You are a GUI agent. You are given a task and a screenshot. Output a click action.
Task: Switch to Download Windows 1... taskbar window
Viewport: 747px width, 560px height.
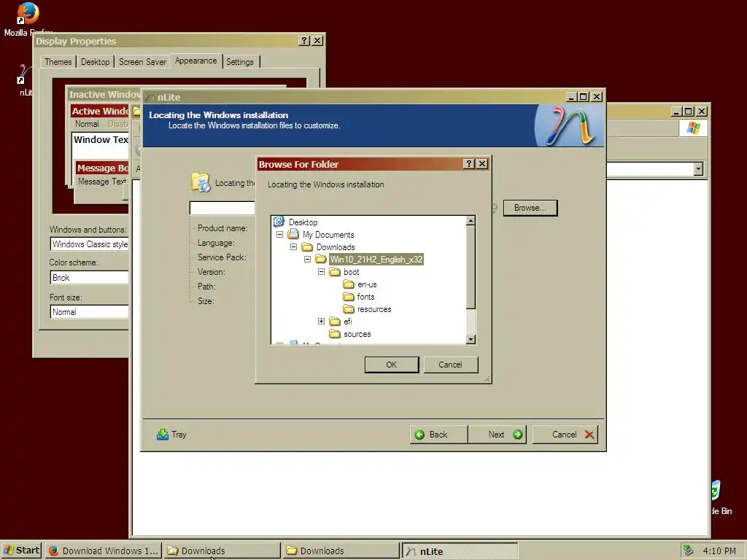[x=104, y=551]
